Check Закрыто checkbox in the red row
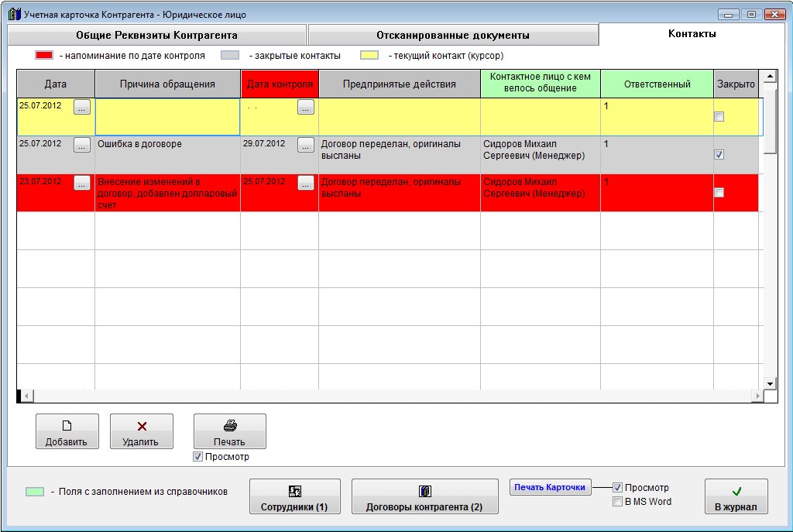 tap(719, 193)
